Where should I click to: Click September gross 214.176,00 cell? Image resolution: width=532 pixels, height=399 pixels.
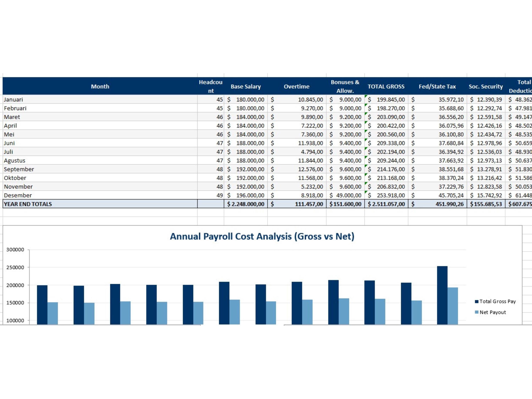point(386,169)
